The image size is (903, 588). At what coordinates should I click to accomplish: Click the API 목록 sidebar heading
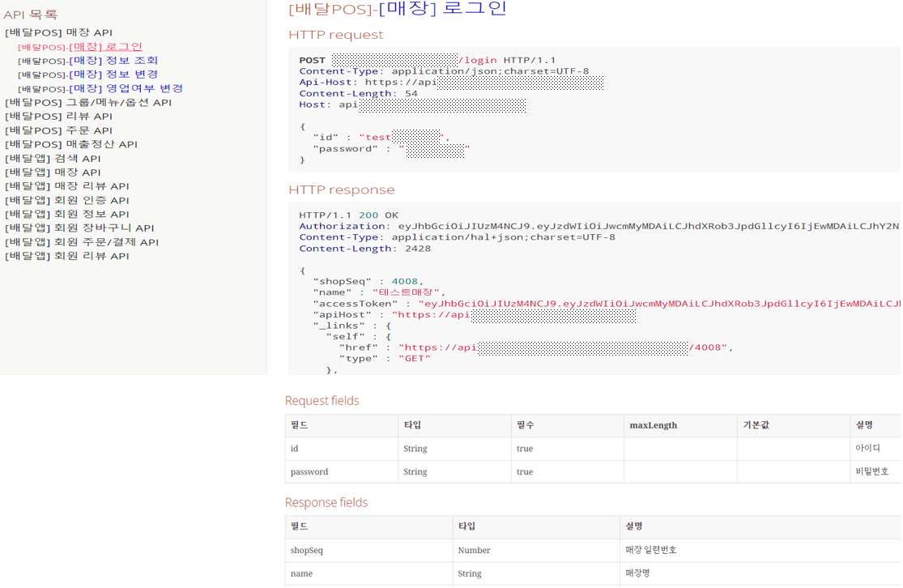[31, 15]
